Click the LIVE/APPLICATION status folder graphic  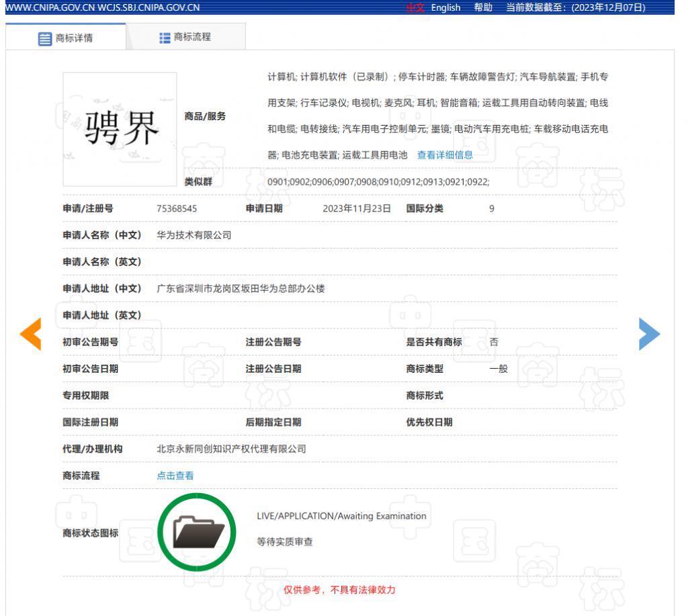tap(197, 531)
